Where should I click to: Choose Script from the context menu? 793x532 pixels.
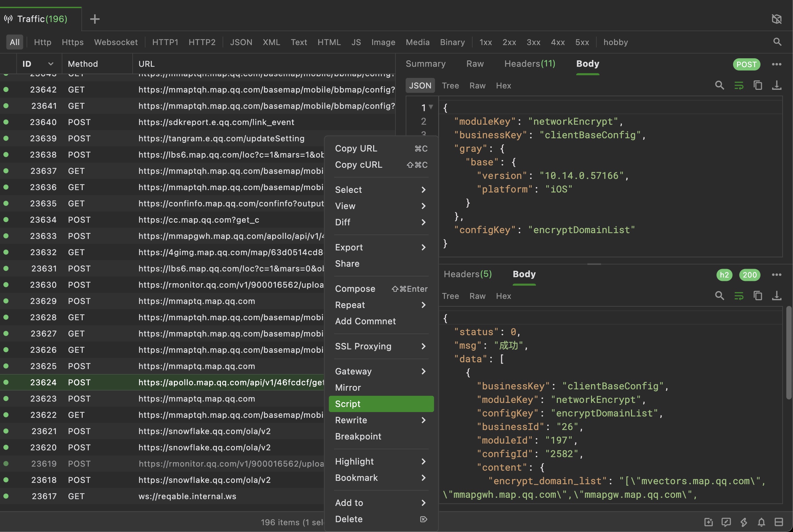point(381,404)
